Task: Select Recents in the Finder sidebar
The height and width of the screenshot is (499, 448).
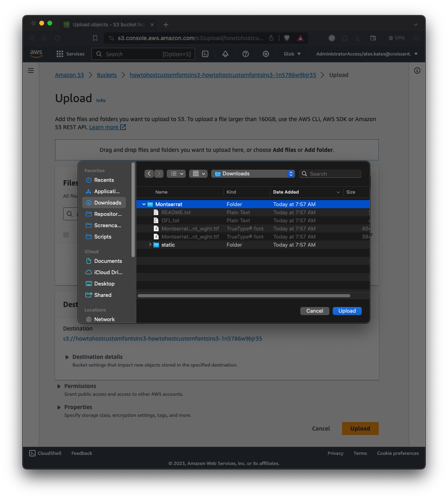Action: tap(104, 180)
